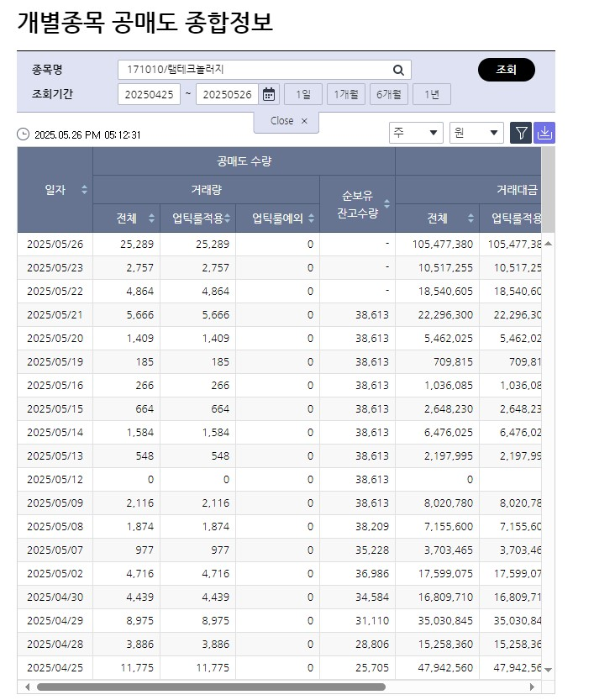Click balance value 28,806
Image resolution: width=594 pixels, height=700 pixels.
(371, 645)
